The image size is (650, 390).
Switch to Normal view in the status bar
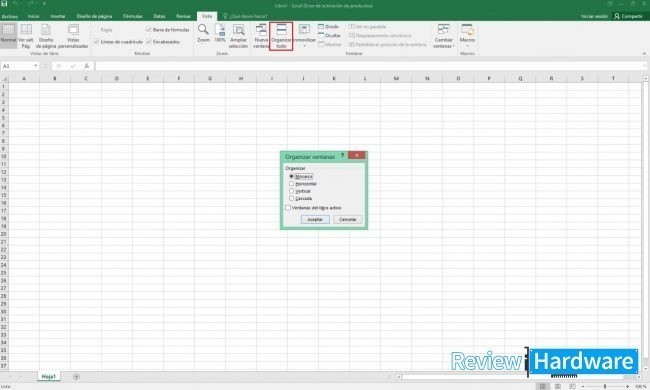pos(543,386)
